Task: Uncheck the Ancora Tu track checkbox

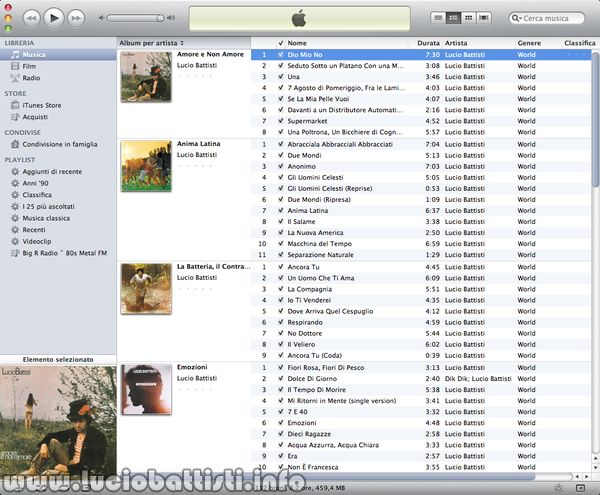Action: (281, 267)
